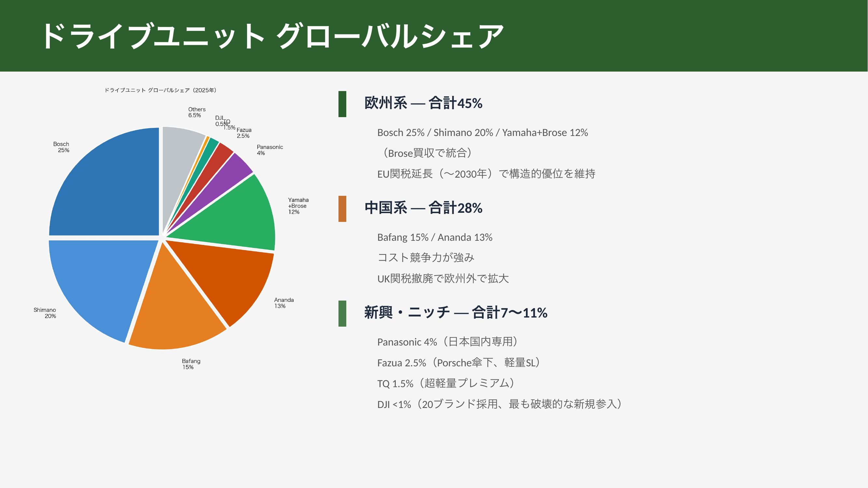Select the DJI <1% bullet text
Screen dimensions: 868x488
pos(499,404)
